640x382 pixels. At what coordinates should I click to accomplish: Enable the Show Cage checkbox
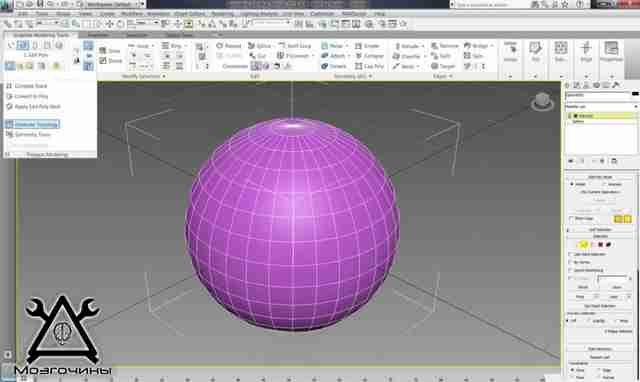pos(572,219)
